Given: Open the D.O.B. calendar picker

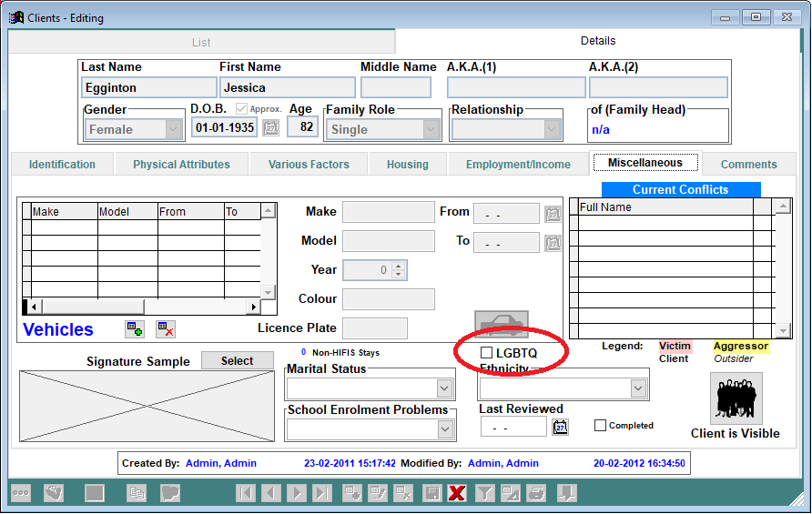Looking at the screenshot, I should (x=271, y=128).
